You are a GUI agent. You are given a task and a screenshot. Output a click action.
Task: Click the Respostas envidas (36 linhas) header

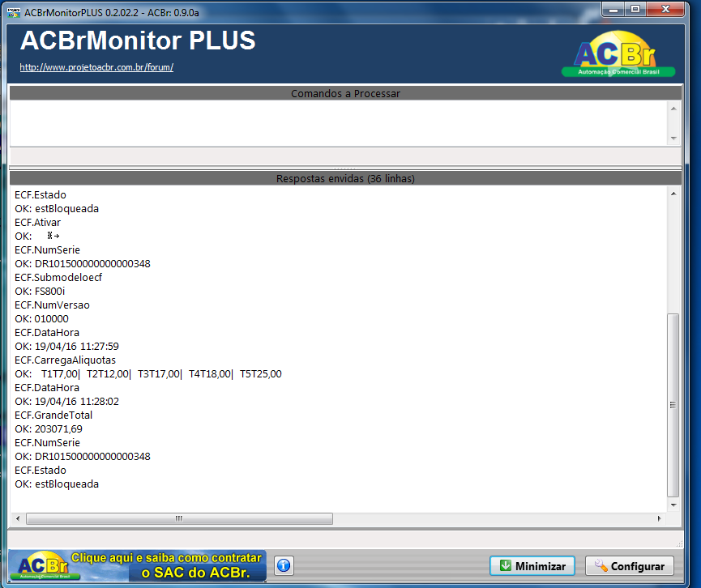coord(345,179)
